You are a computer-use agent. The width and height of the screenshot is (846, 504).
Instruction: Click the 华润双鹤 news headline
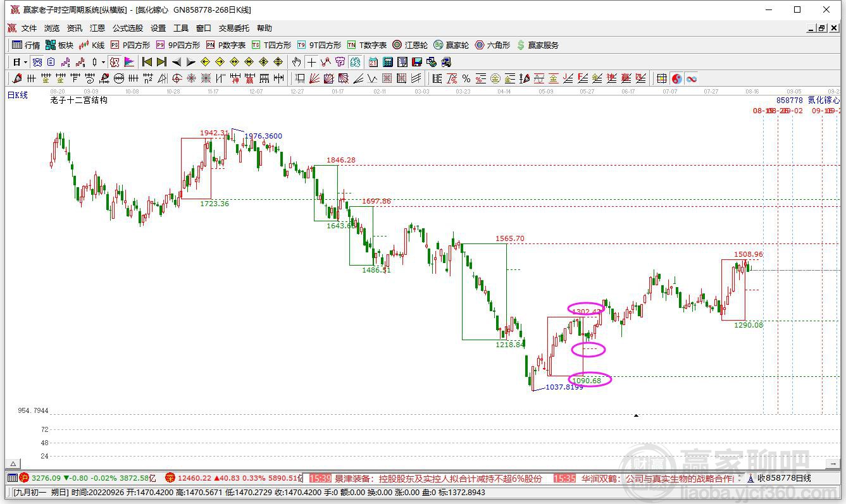(x=657, y=479)
